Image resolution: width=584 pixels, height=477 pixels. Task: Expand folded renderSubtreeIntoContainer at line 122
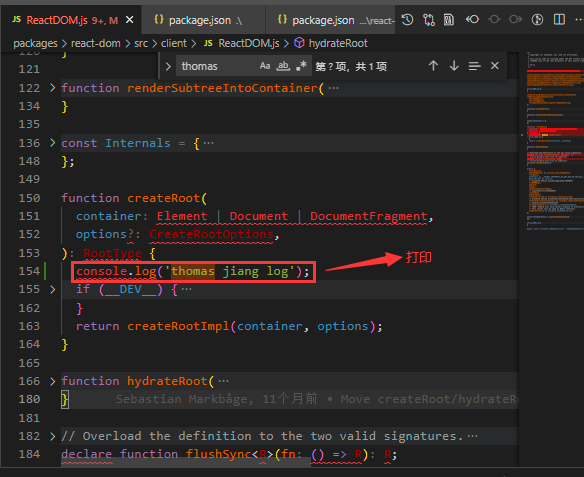point(53,88)
